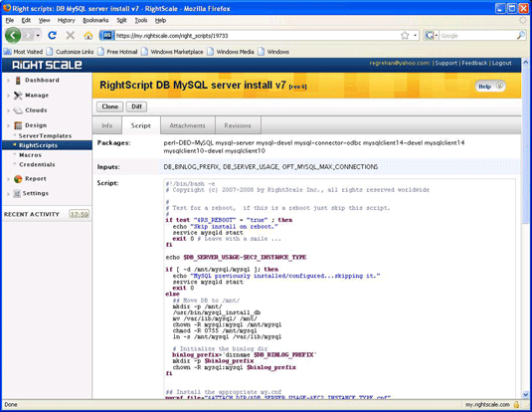
Task: Click the page scrollbar down arrow
Action: click(x=526, y=395)
